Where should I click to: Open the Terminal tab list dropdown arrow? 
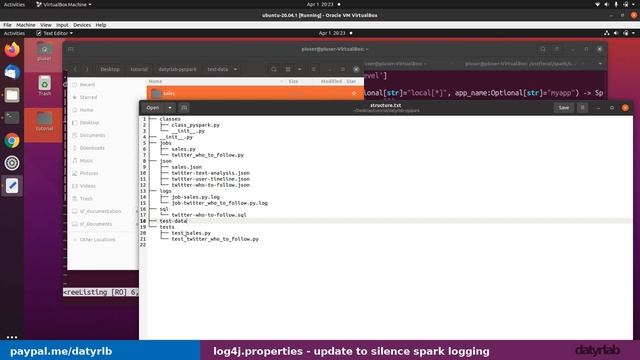[x=600, y=64]
